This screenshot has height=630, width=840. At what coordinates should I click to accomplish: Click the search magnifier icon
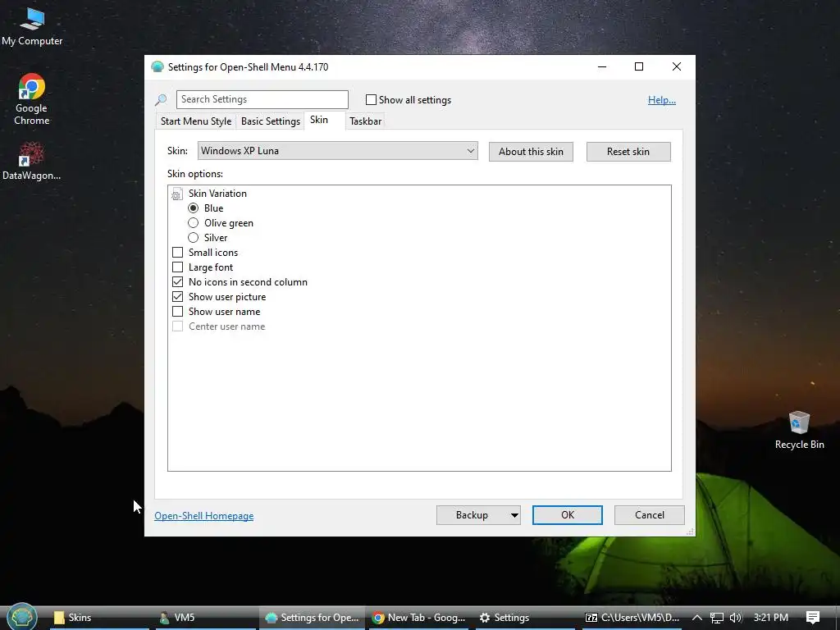coord(161,99)
